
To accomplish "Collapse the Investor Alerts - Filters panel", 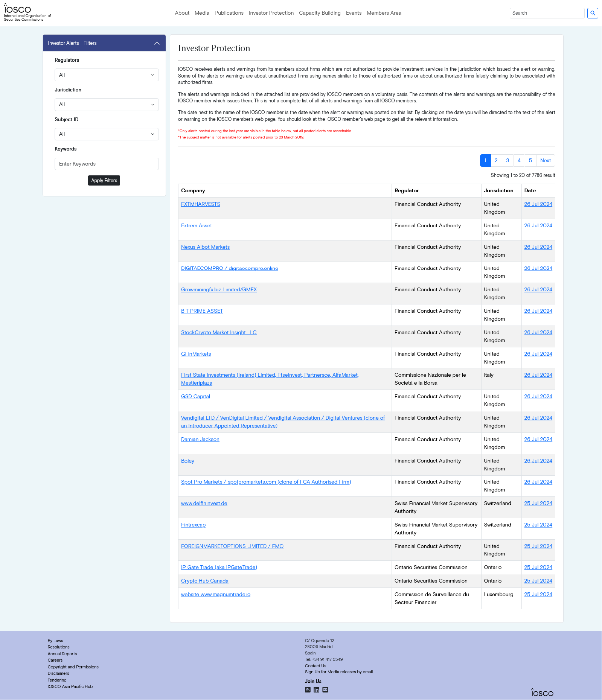I will coord(157,43).
